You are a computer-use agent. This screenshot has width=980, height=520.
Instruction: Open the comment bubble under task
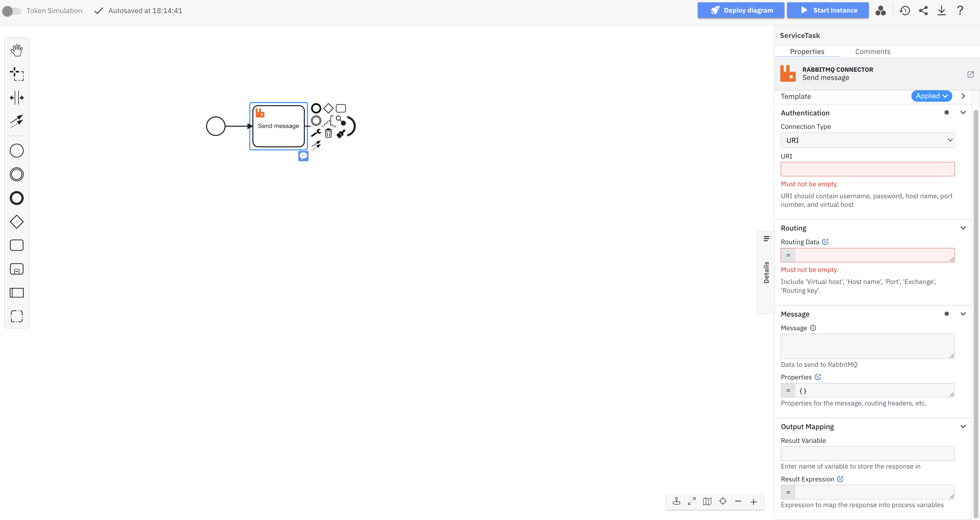pyautogui.click(x=303, y=156)
